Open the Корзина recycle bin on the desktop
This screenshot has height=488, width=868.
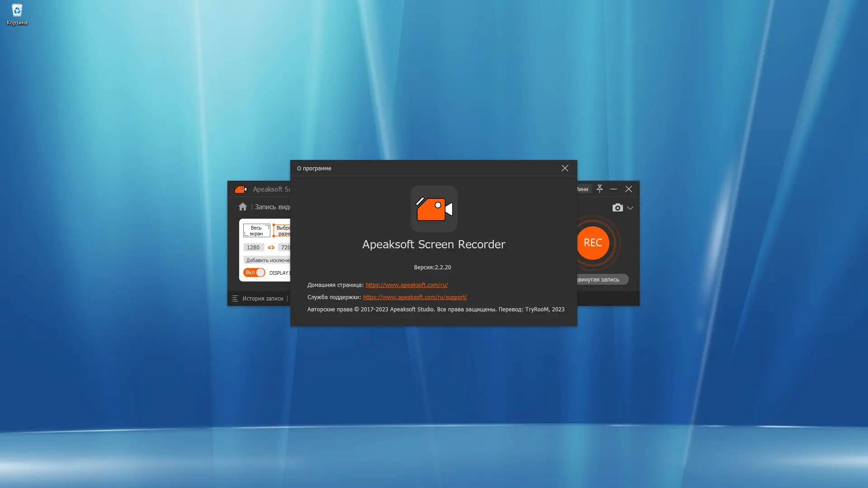tap(17, 10)
